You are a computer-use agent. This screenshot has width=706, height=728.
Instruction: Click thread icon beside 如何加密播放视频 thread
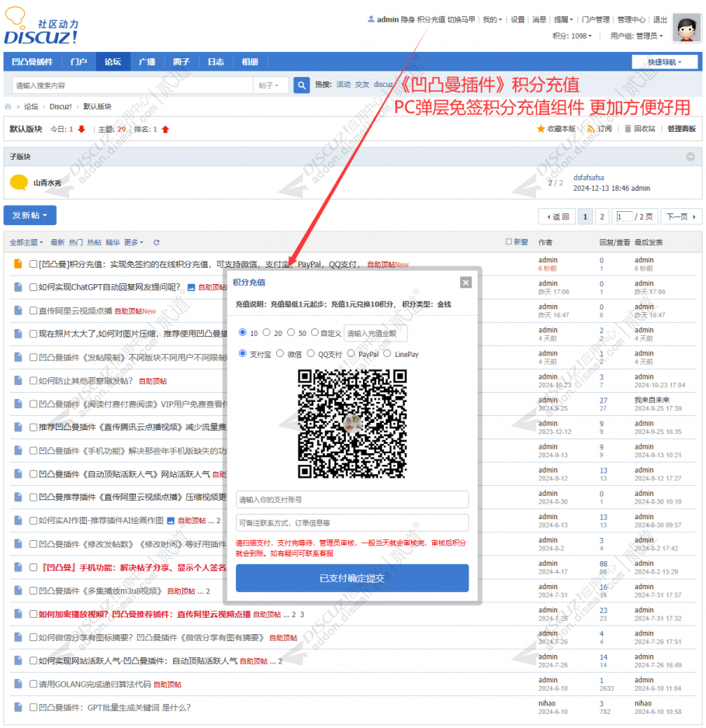point(18,614)
